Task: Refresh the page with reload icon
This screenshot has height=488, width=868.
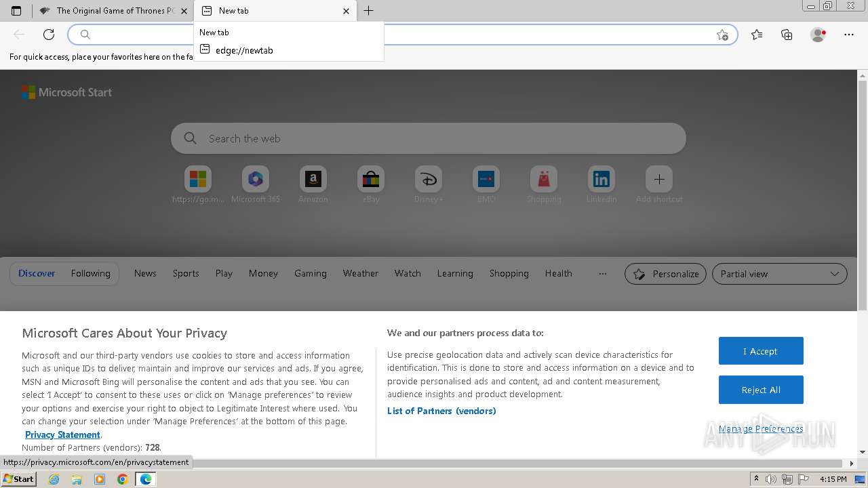Action: tap(49, 35)
